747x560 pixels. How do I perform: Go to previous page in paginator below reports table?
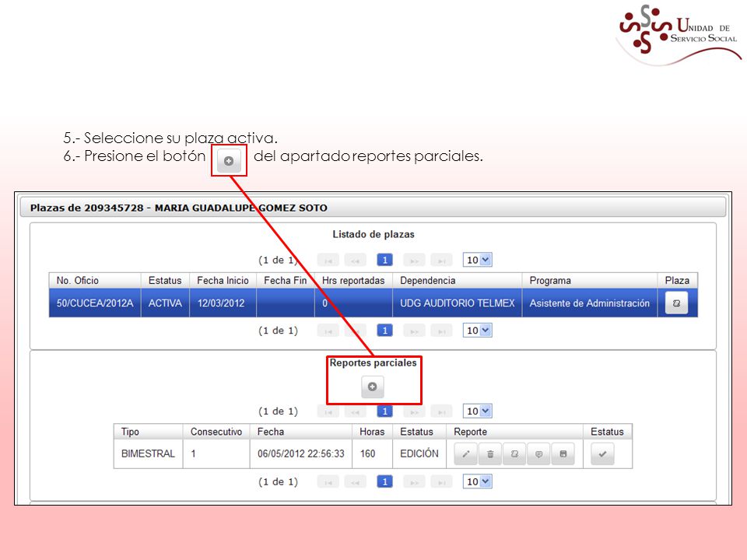[355, 482]
